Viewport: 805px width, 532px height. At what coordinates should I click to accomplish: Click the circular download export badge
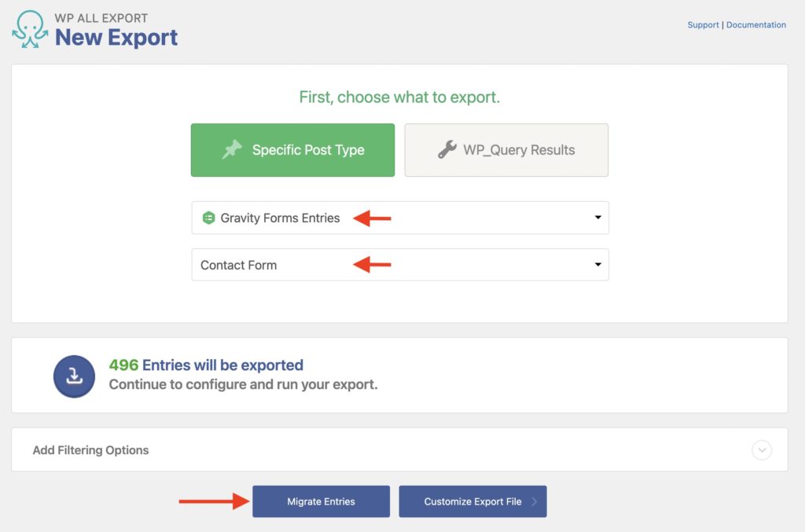pos(74,375)
